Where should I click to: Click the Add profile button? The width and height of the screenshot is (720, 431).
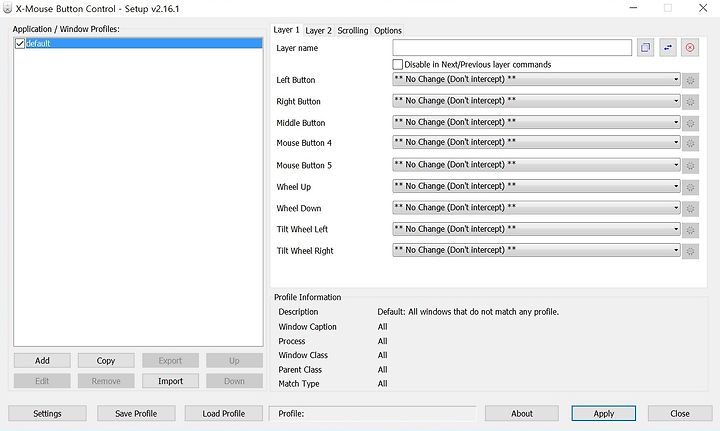(42, 361)
